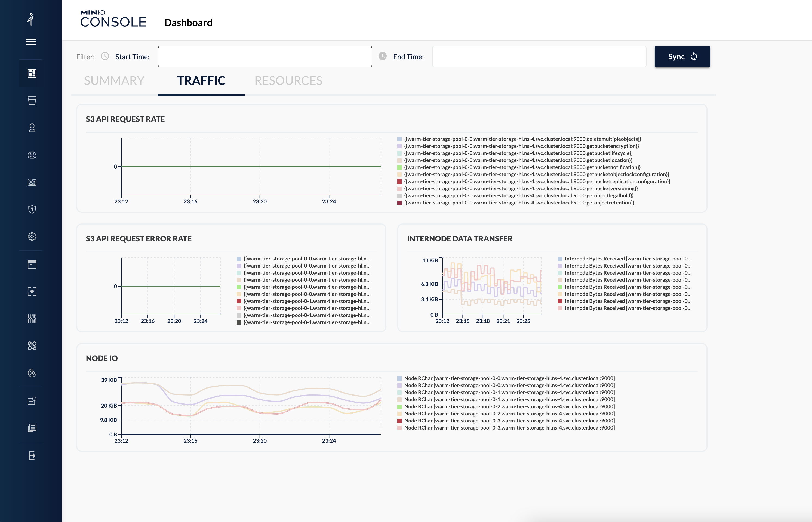Open End Time clock picker icon

[x=383, y=56]
